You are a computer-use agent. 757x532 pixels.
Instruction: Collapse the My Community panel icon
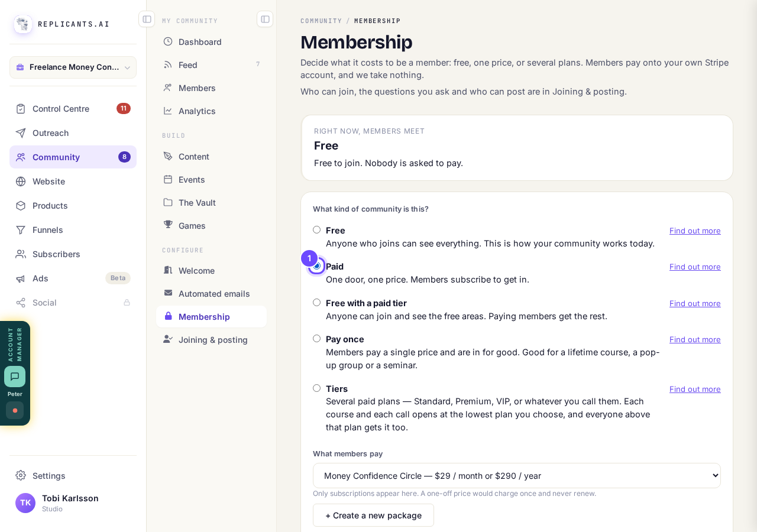(x=265, y=19)
